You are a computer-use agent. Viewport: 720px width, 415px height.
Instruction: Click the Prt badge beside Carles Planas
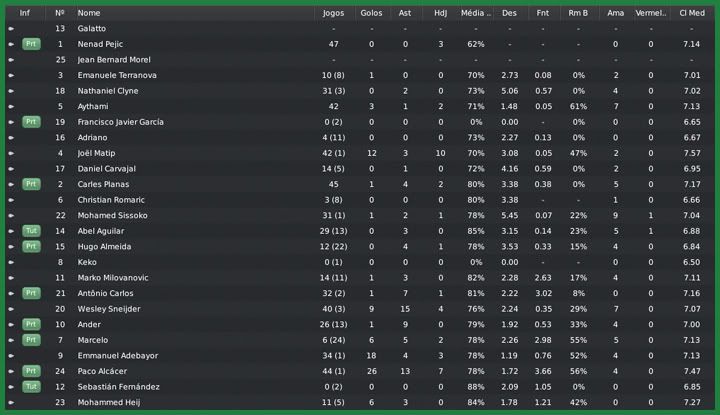(31, 184)
